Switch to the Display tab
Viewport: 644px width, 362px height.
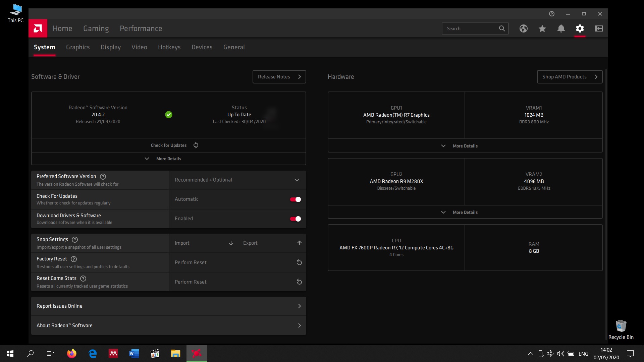(111, 47)
